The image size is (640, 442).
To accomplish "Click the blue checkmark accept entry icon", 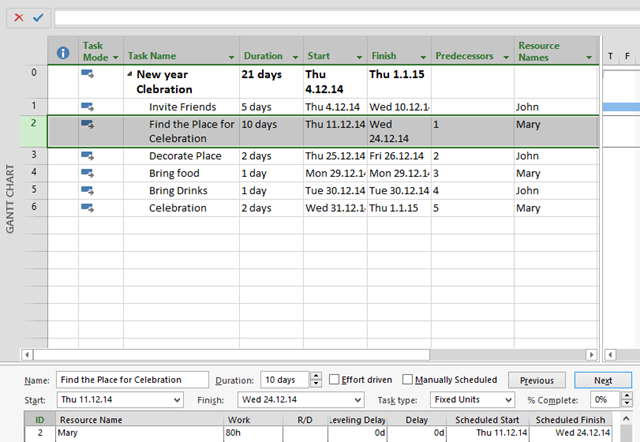I will click(38, 17).
